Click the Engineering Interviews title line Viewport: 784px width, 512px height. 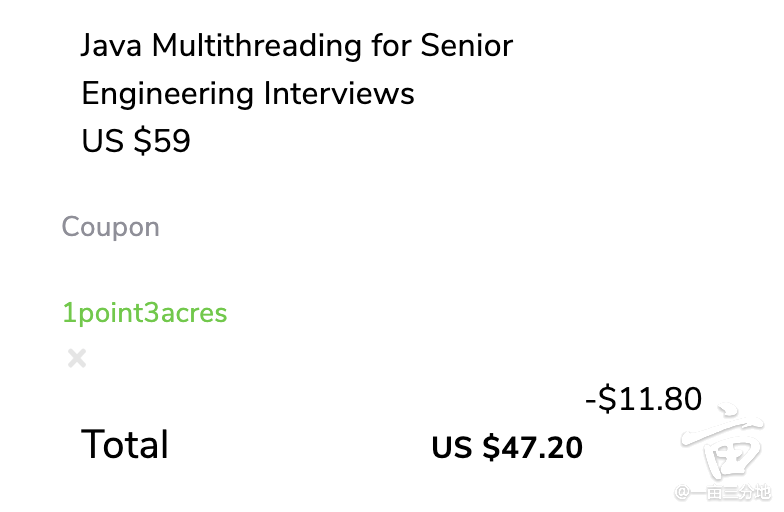(248, 94)
